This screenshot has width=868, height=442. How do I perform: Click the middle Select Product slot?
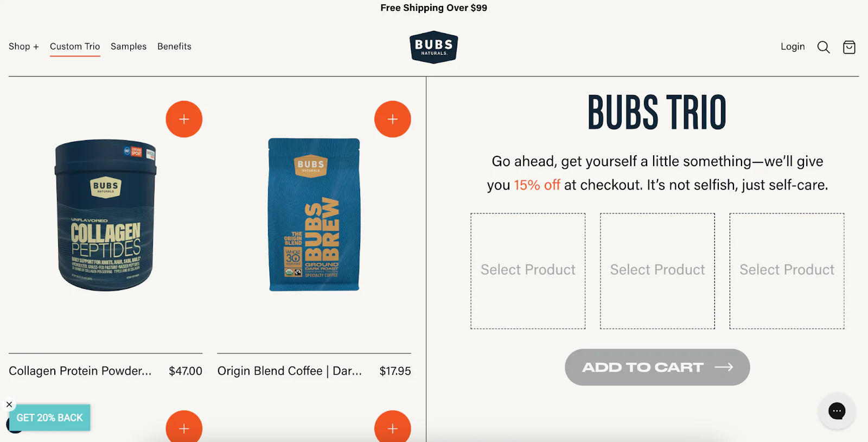click(657, 270)
